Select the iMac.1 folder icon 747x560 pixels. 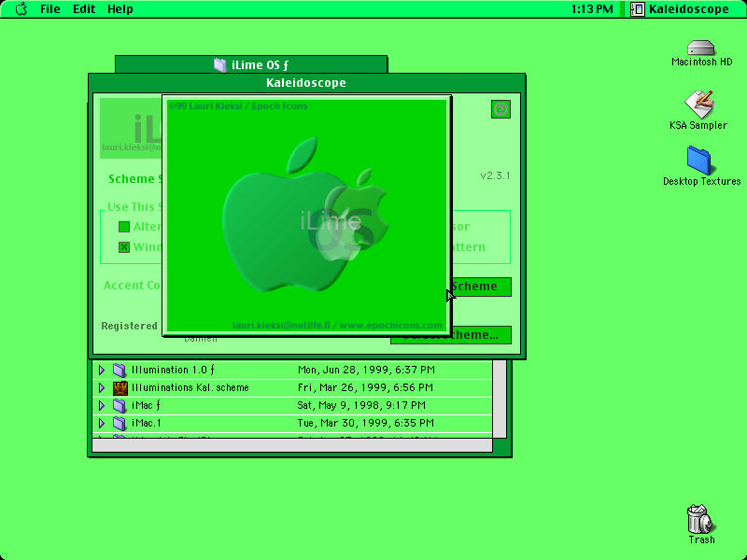click(x=120, y=423)
